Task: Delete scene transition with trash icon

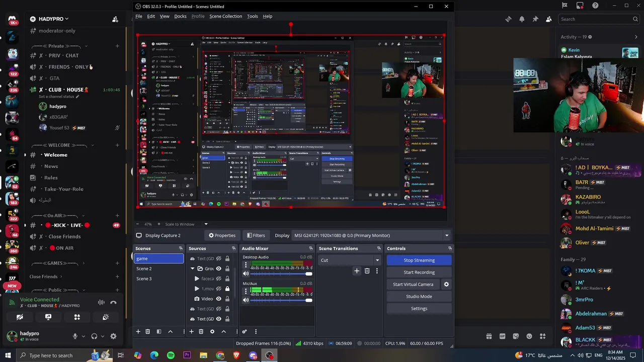Action: point(367,271)
